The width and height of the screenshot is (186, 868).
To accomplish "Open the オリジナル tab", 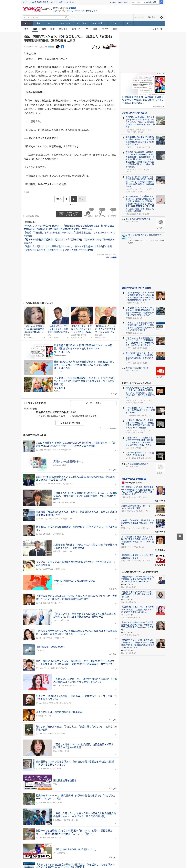I will tap(81, 24).
